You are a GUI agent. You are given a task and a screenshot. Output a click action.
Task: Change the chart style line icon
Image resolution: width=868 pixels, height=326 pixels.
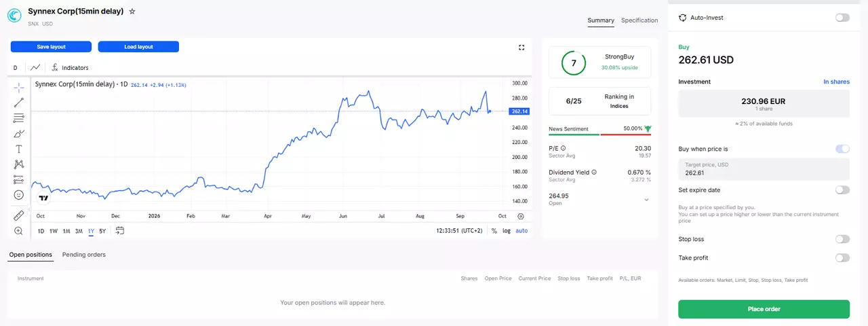35,67
